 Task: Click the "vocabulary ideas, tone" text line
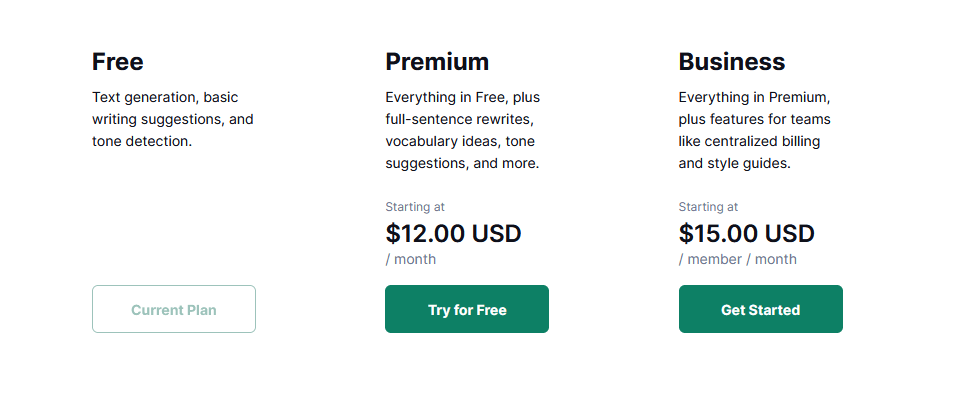(x=460, y=141)
